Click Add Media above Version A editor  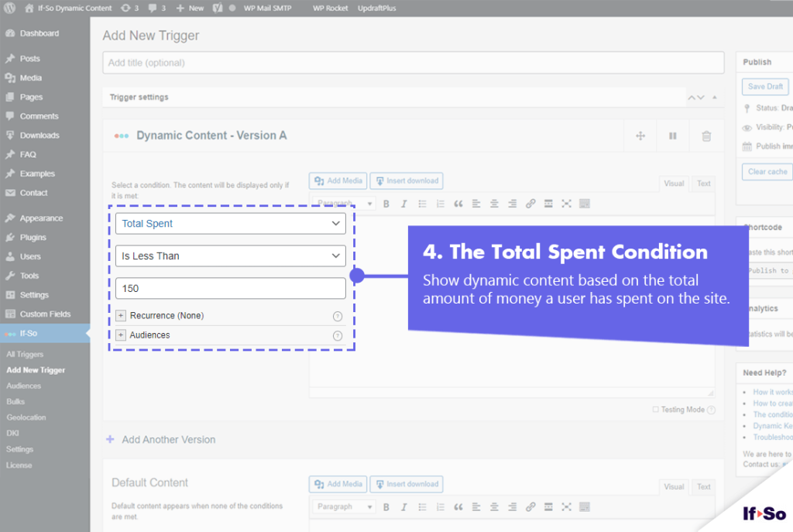338,180
